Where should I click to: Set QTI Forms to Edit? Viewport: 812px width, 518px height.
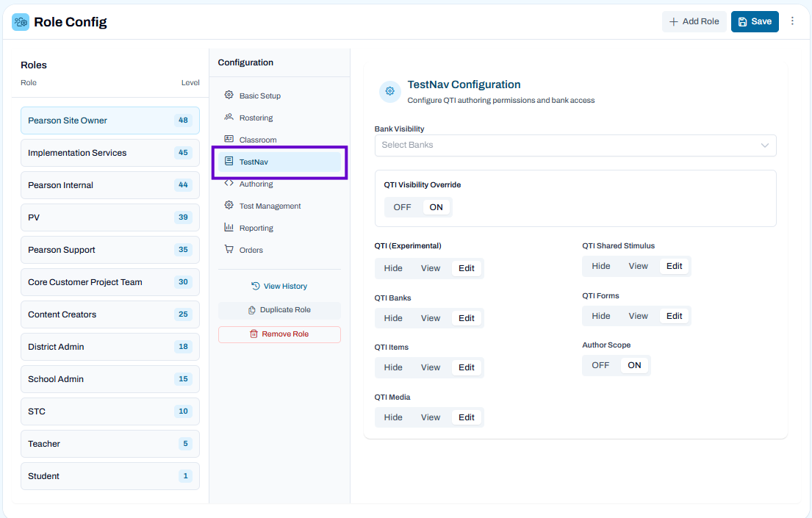675,316
